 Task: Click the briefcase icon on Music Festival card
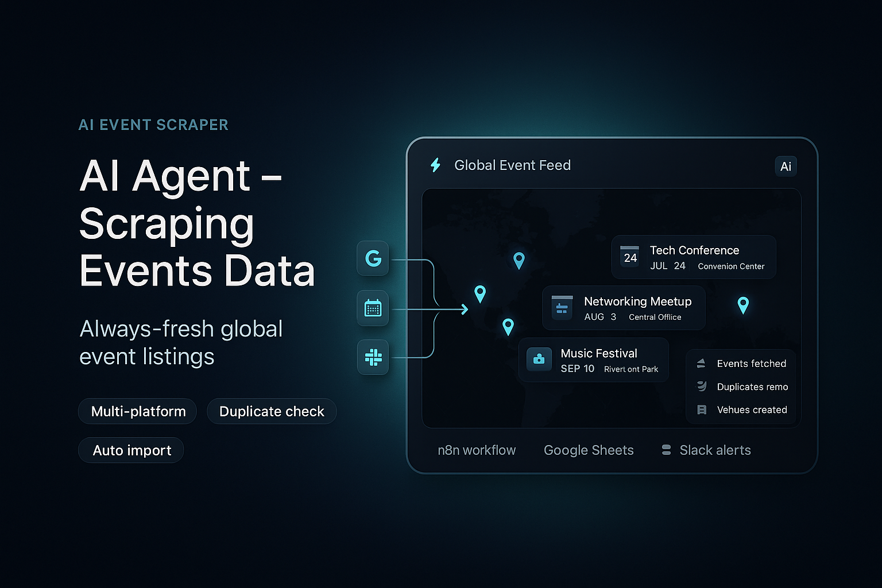click(x=539, y=359)
